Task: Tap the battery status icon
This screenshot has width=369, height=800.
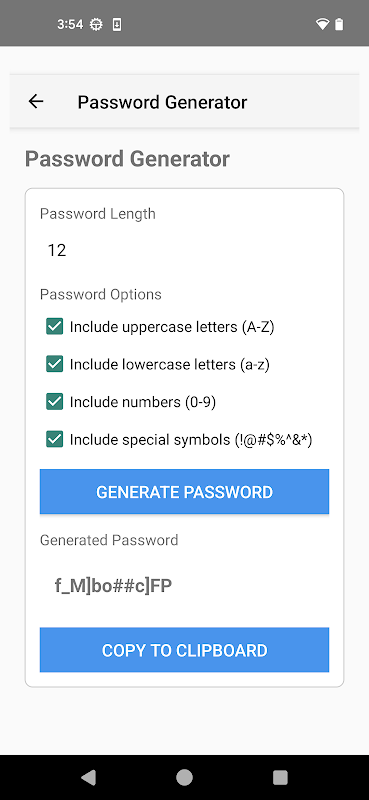Action: point(339,24)
